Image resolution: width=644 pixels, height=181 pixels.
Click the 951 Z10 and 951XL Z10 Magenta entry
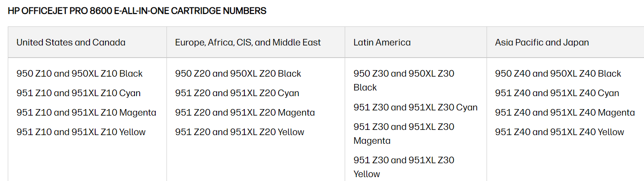pyautogui.click(x=86, y=113)
